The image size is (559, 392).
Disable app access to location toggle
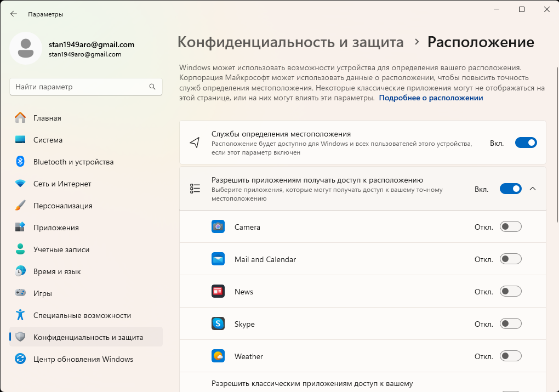tap(511, 189)
